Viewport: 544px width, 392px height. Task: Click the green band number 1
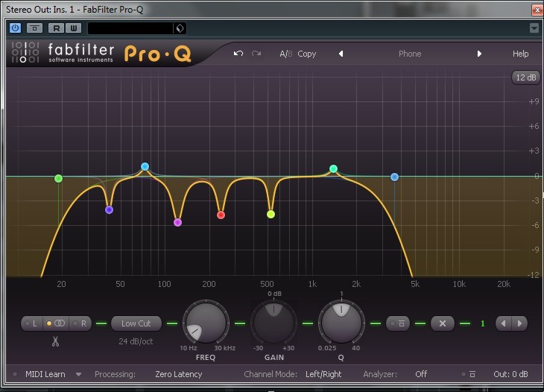tap(482, 323)
